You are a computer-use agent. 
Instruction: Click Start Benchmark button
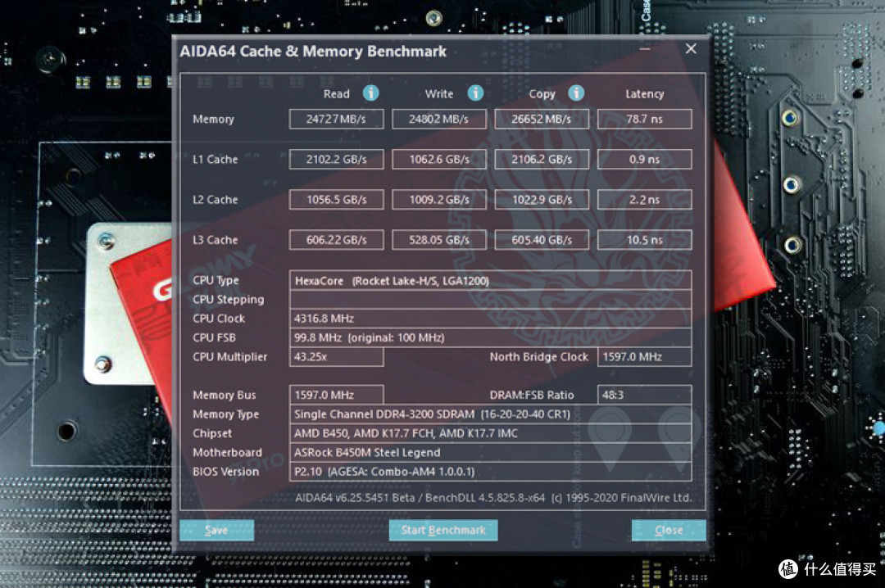pyautogui.click(x=443, y=530)
